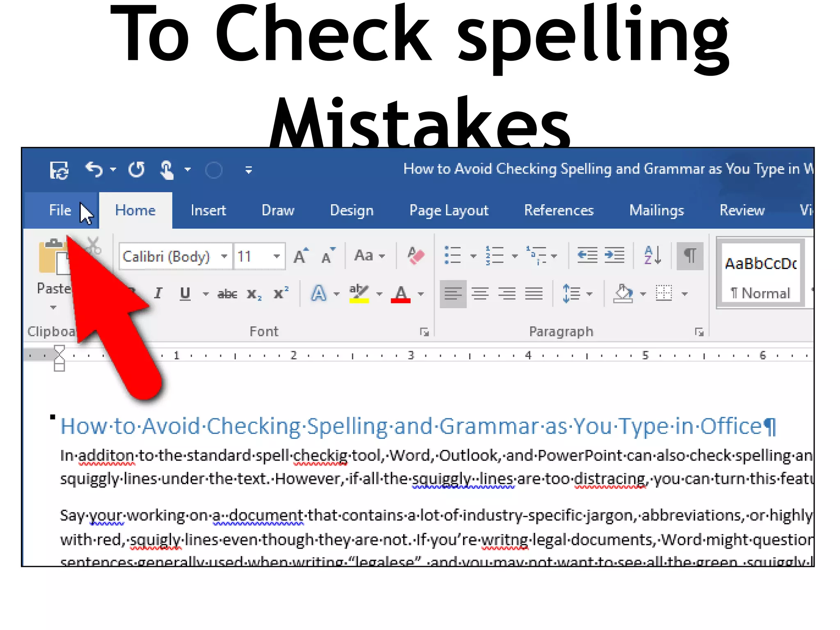Toggle Subscript formatting
The height and width of the screenshot is (630, 840).
pyautogui.click(x=254, y=294)
